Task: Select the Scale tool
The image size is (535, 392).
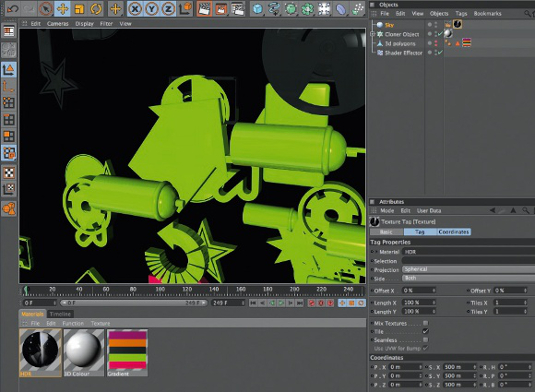Action: coord(79,9)
